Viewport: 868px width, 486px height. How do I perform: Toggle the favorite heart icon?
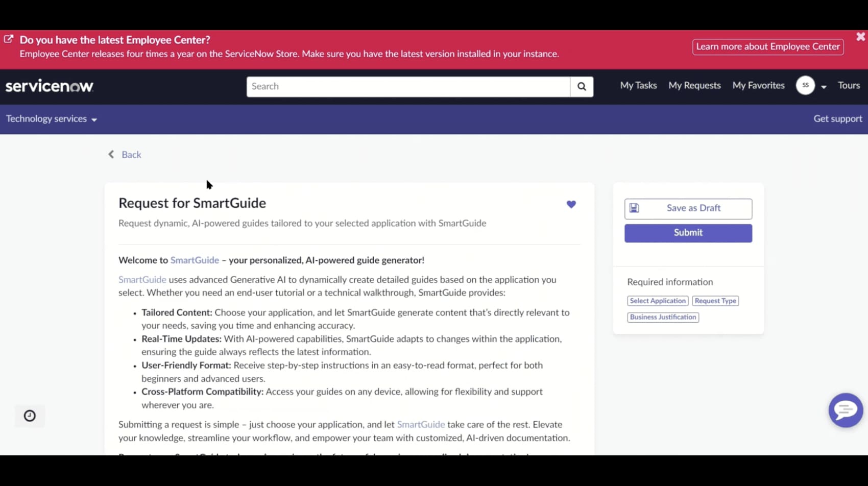coord(571,204)
